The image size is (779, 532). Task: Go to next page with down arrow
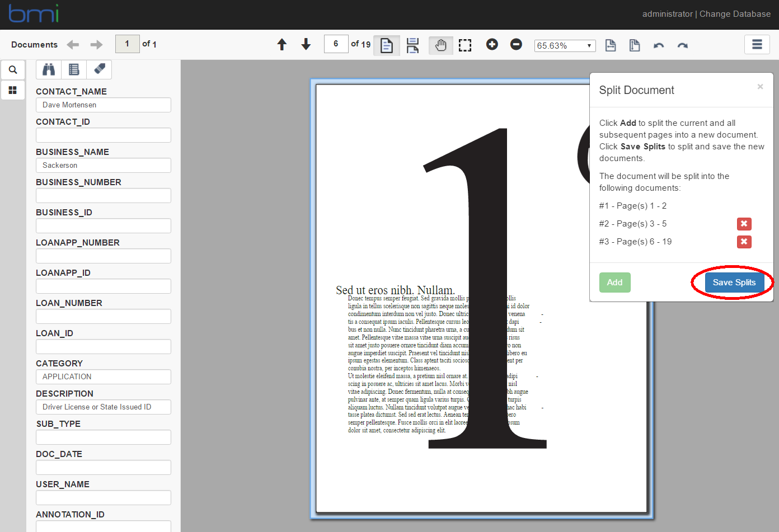(306, 45)
